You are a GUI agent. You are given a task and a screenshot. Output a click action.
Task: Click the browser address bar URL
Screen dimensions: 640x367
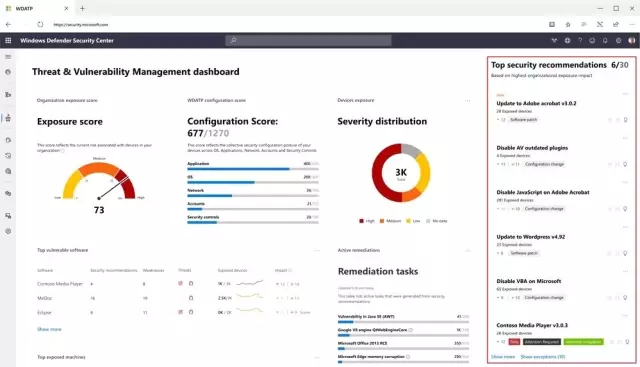[81, 24]
